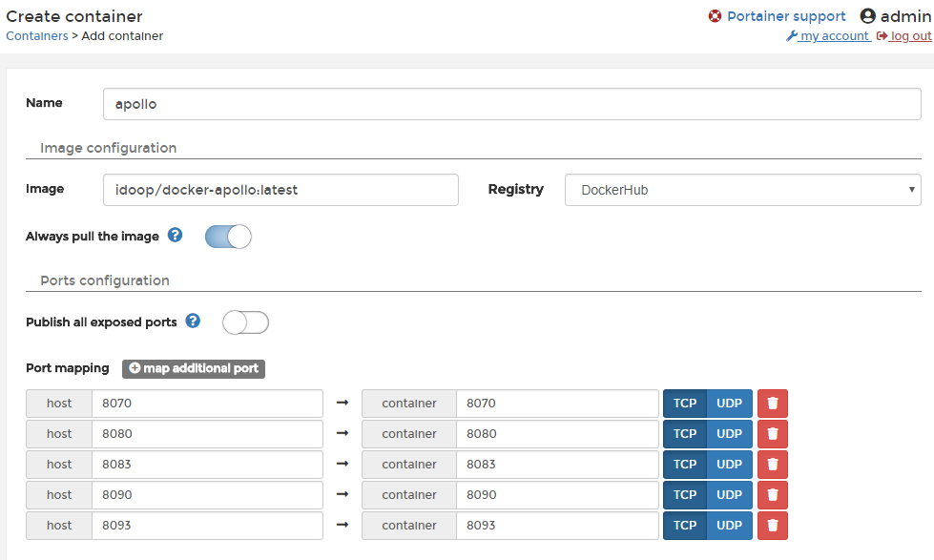Click the Name input field
Image resolution: width=934 pixels, height=560 pixels.
point(511,103)
